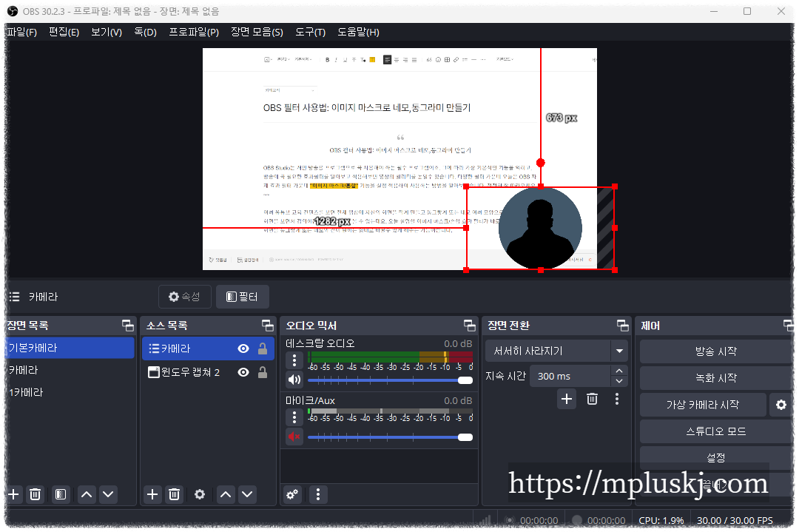Move scene up arrow in scene list

87,494
